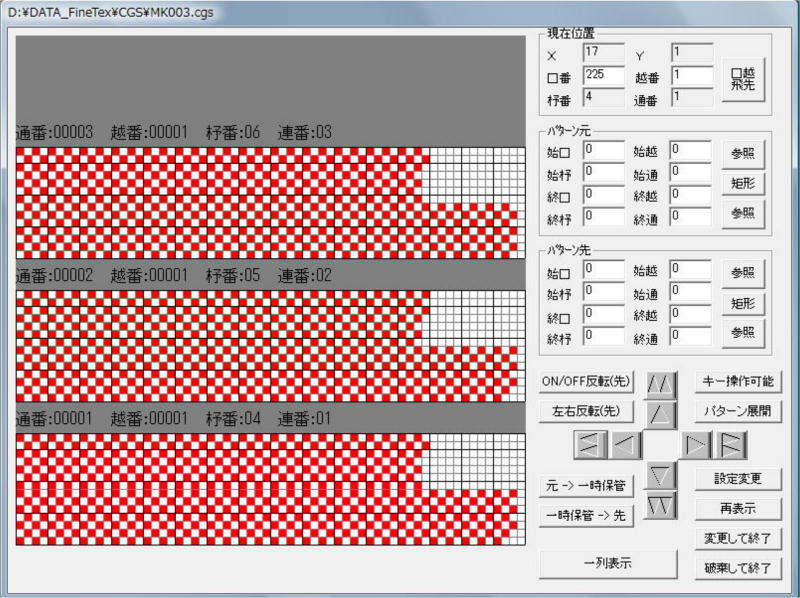Select the 口番 input field showing 225
Viewport: 800px width, 598px height.
coord(603,75)
